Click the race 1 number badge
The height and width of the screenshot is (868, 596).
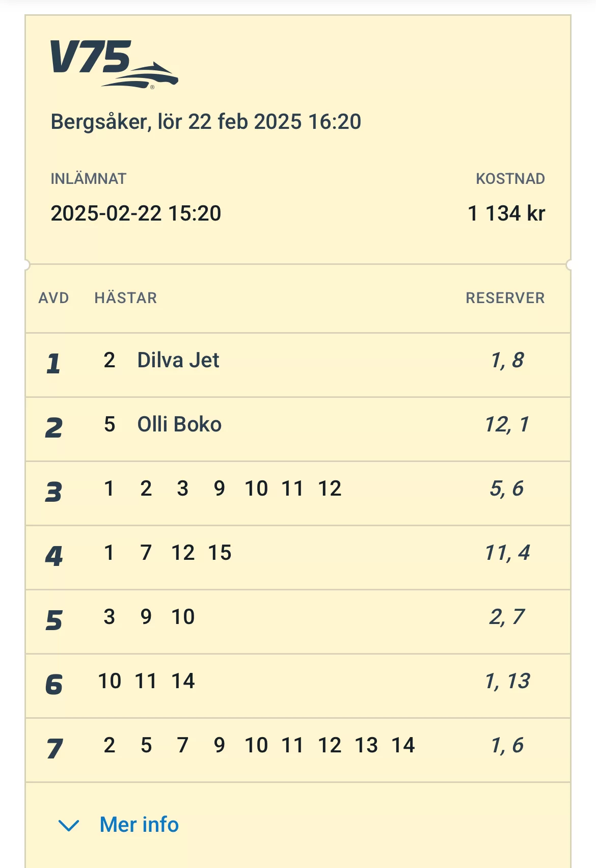click(53, 364)
